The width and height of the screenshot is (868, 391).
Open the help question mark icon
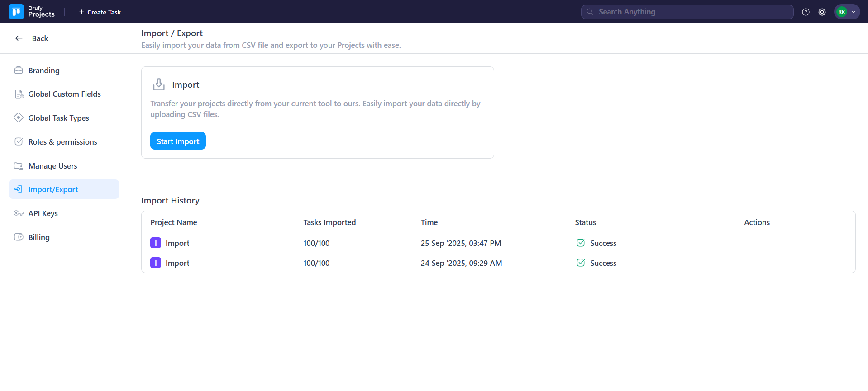pos(806,12)
